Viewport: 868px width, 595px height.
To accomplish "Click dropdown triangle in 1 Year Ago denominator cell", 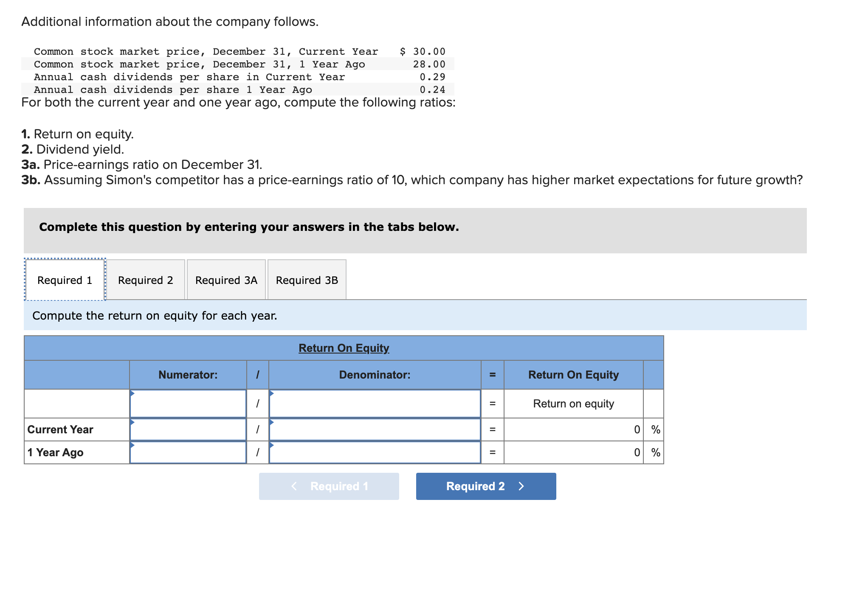I will 272,445.
